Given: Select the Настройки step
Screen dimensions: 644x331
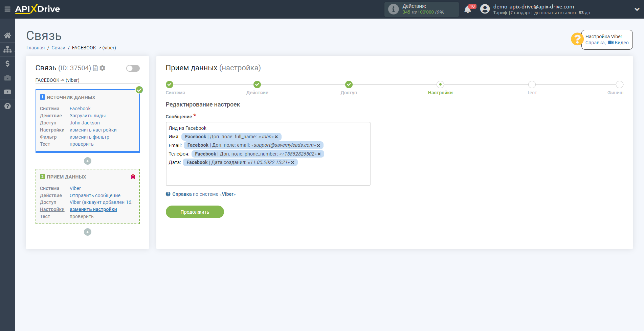Looking at the screenshot, I should [x=440, y=85].
